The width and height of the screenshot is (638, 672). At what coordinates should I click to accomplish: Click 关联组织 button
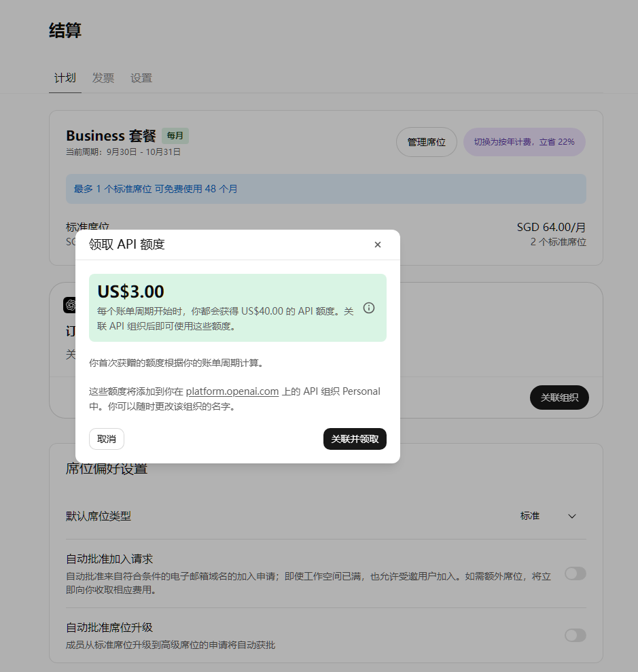click(559, 397)
